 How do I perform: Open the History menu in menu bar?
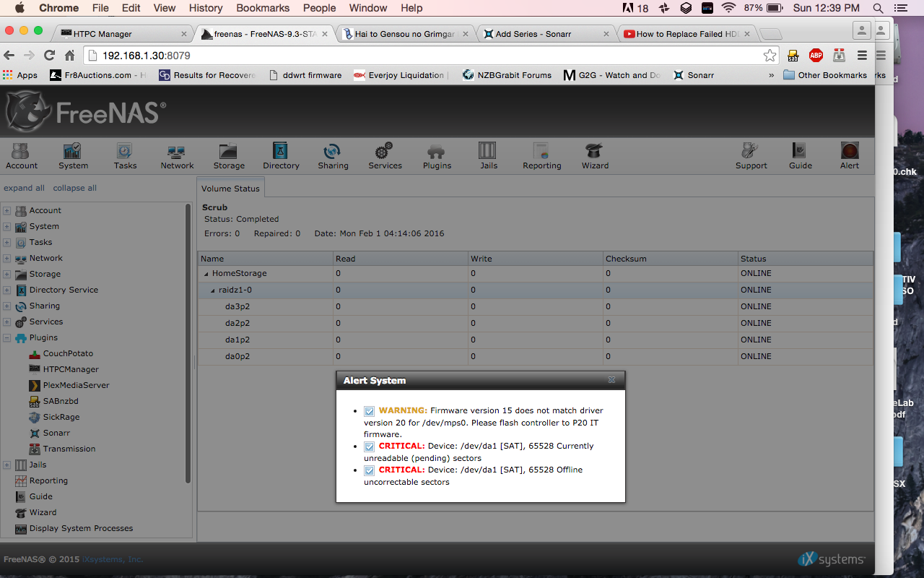[206, 8]
